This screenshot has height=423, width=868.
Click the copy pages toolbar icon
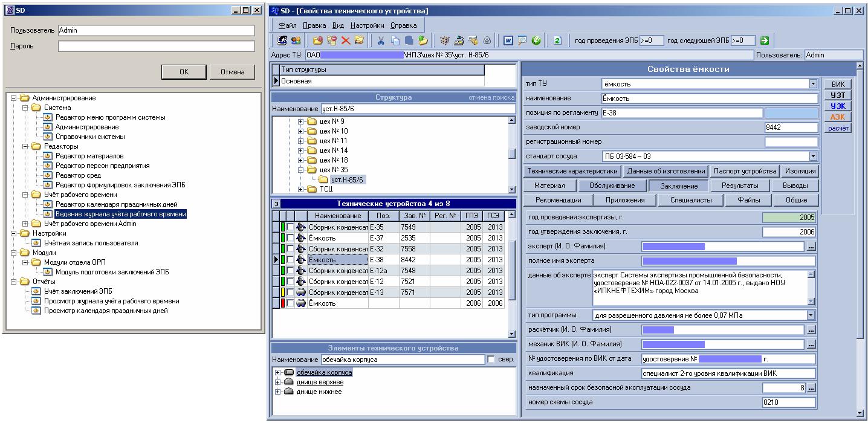(x=395, y=40)
